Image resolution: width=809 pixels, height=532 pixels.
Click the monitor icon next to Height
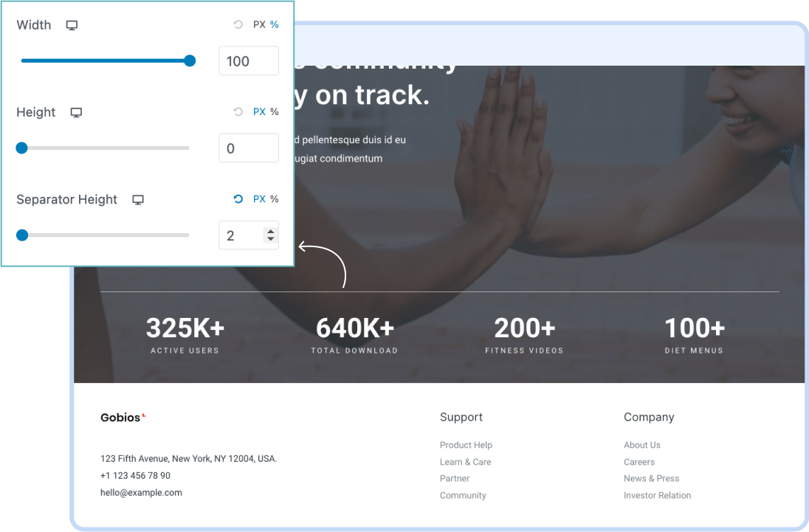pyautogui.click(x=75, y=112)
